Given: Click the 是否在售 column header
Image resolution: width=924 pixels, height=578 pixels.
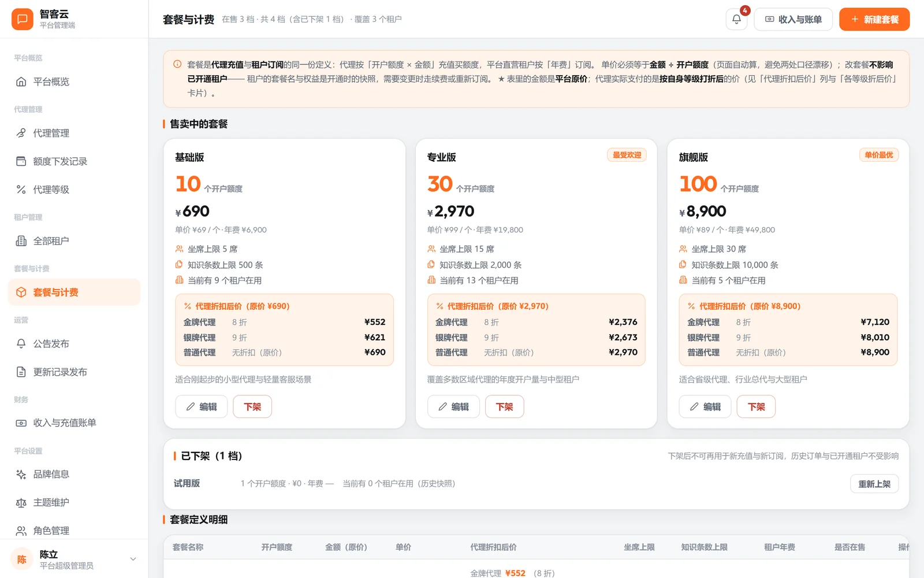Looking at the screenshot, I should 850,547.
